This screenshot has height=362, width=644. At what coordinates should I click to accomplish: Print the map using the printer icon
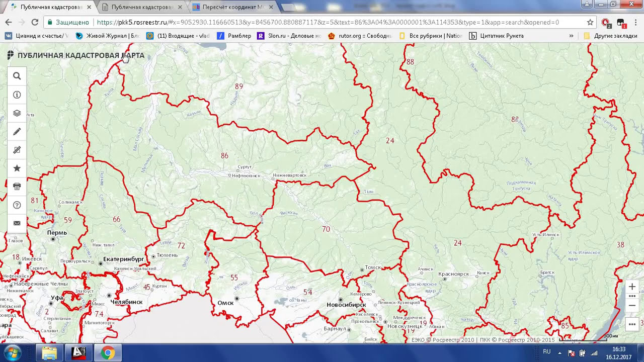click(x=17, y=187)
